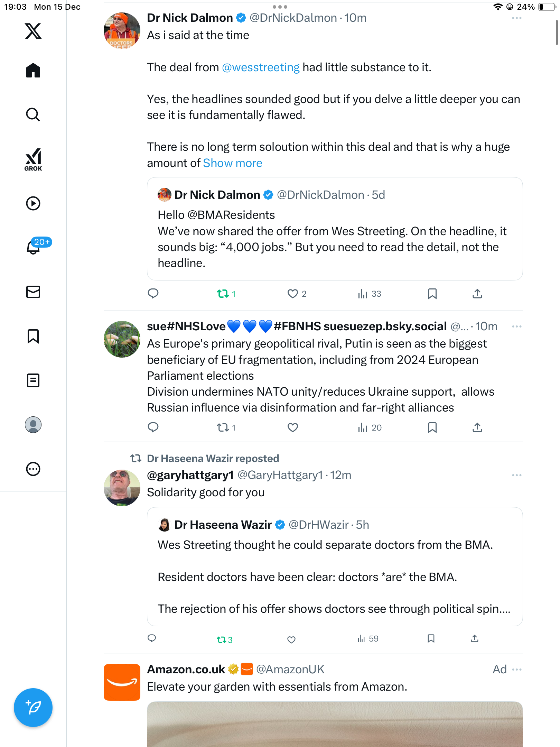Open more options for Dr Nick Dalmon's post

pos(516,18)
